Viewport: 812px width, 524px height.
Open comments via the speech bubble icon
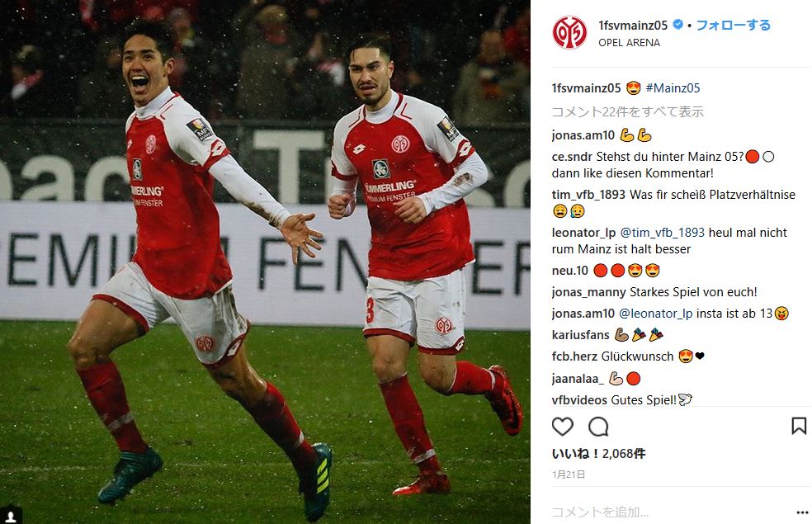598,427
